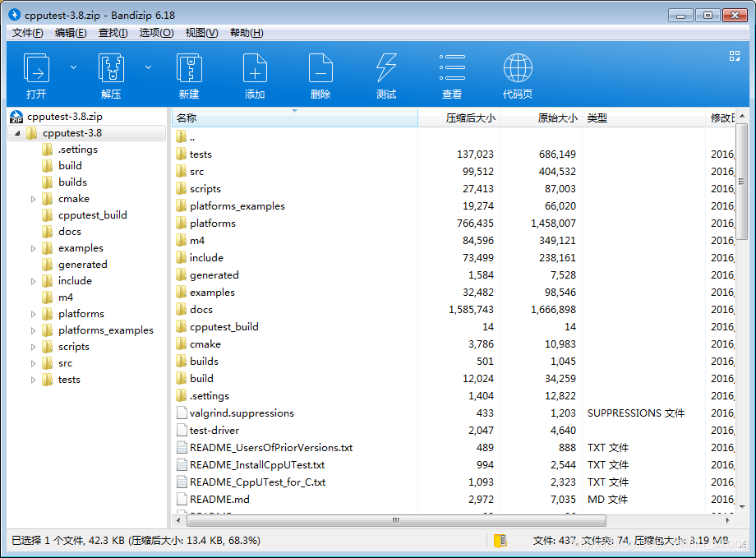This screenshot has width=756, height=558.
Task: Click the archive icon in status bar
Action: tap(500, 541)
